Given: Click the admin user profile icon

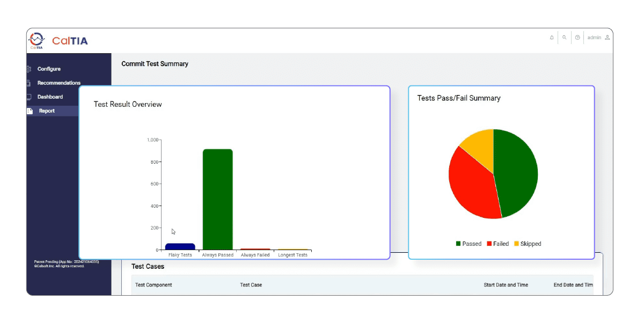Looking at the screenshot, I should coord(608,38).
